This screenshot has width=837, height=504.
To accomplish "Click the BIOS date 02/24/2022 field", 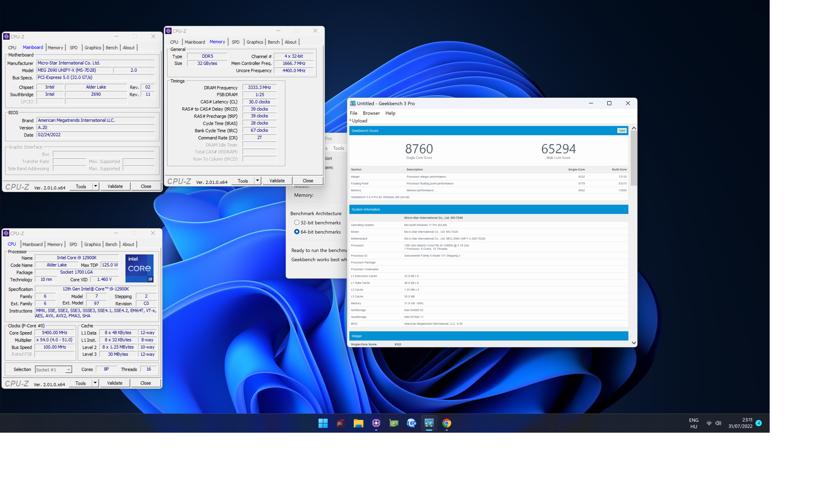I will [x=95, y=135].
